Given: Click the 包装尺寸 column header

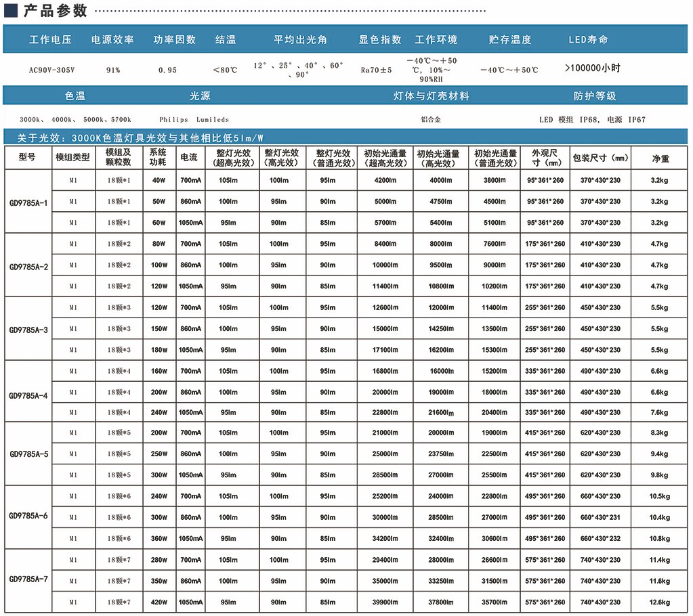Looking at the screenshot, I should click(600, 158).
